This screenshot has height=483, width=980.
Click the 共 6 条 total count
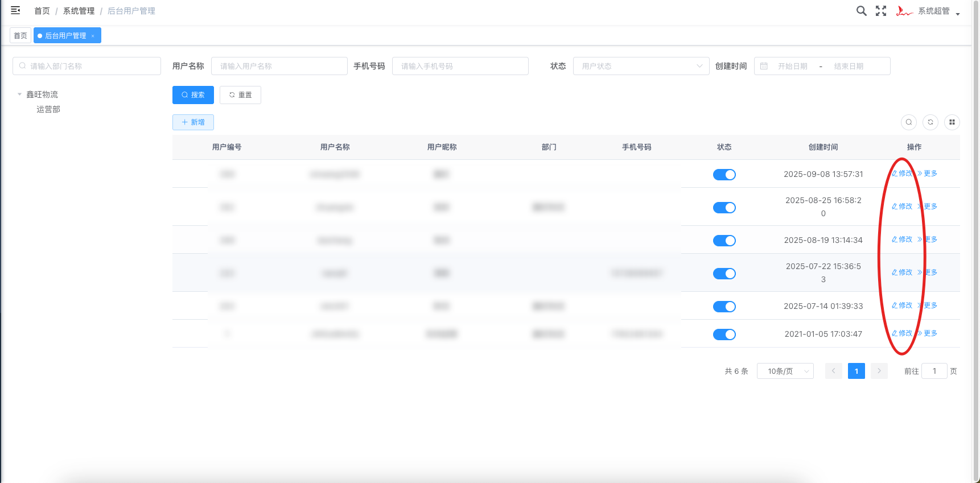click(736, 371)
